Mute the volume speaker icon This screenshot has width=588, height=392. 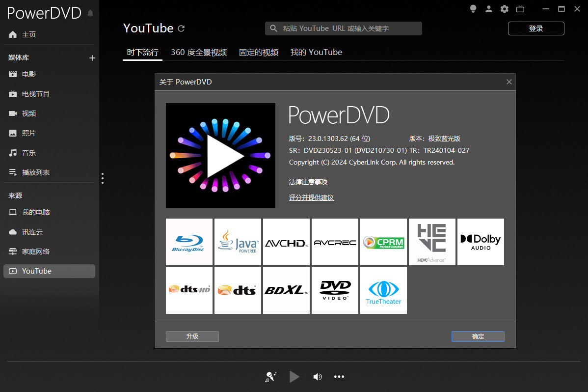318,377
